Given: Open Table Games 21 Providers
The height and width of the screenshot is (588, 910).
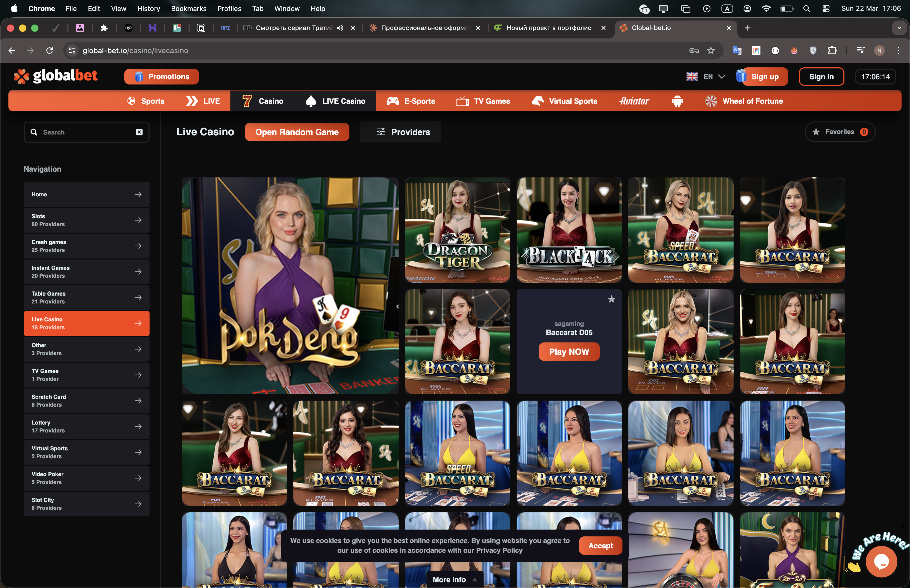Looking at the screenshot, I should (x=86, y=297).
